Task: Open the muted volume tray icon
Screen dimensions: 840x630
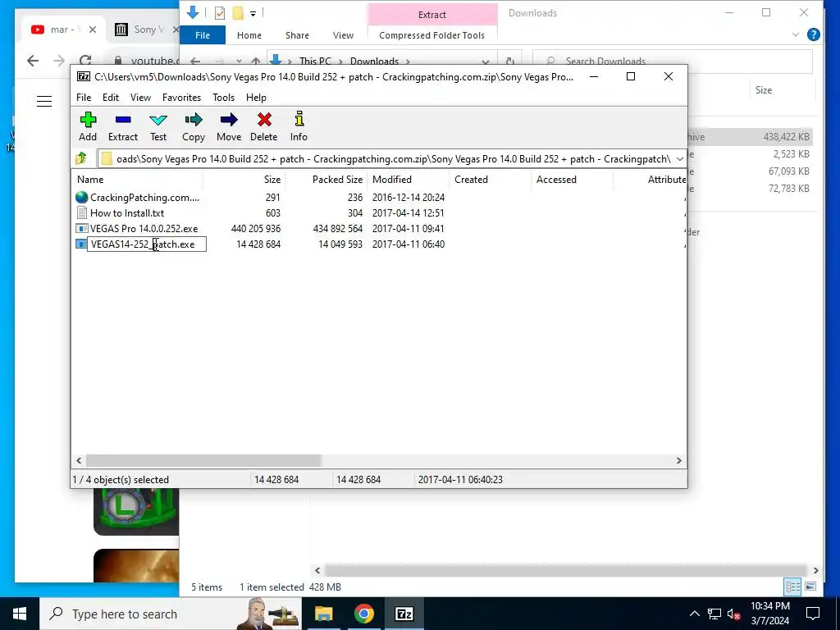Action: point(733,614)
